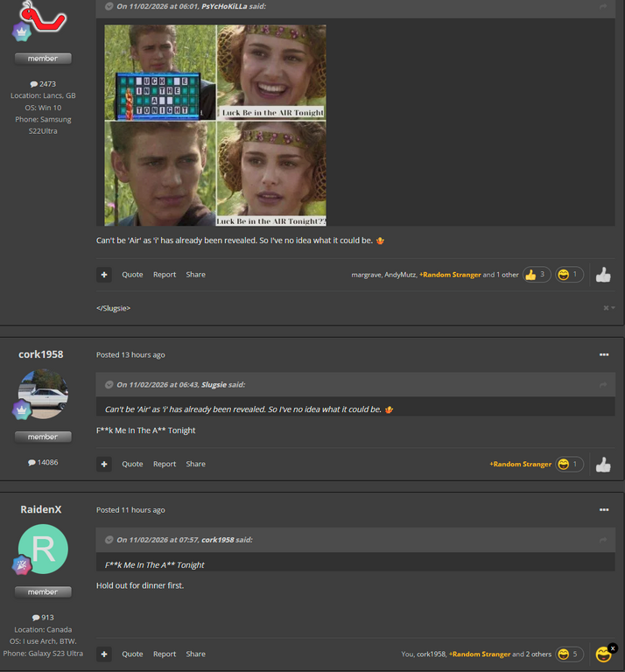Quote RaidenX's post
This screenshot has width=625, height=672.
(x=132, y=654)
